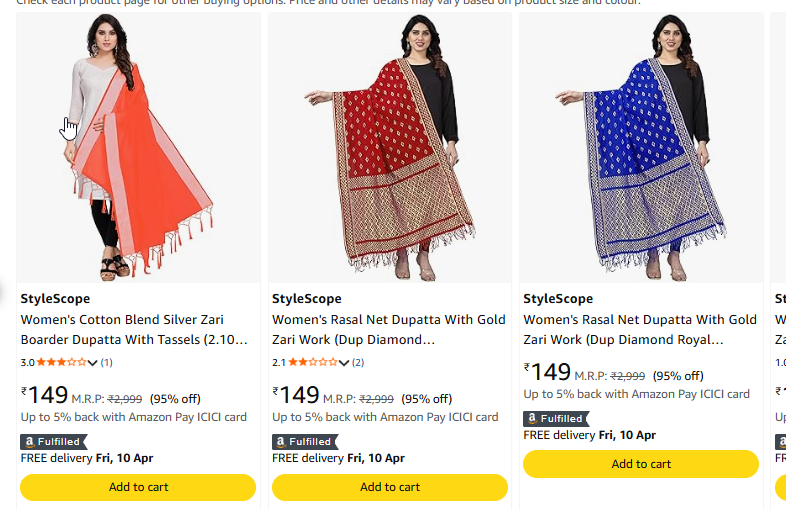
Task: Add the orange cotton blend dupatta to cart
Action: [x=138, y=487]
